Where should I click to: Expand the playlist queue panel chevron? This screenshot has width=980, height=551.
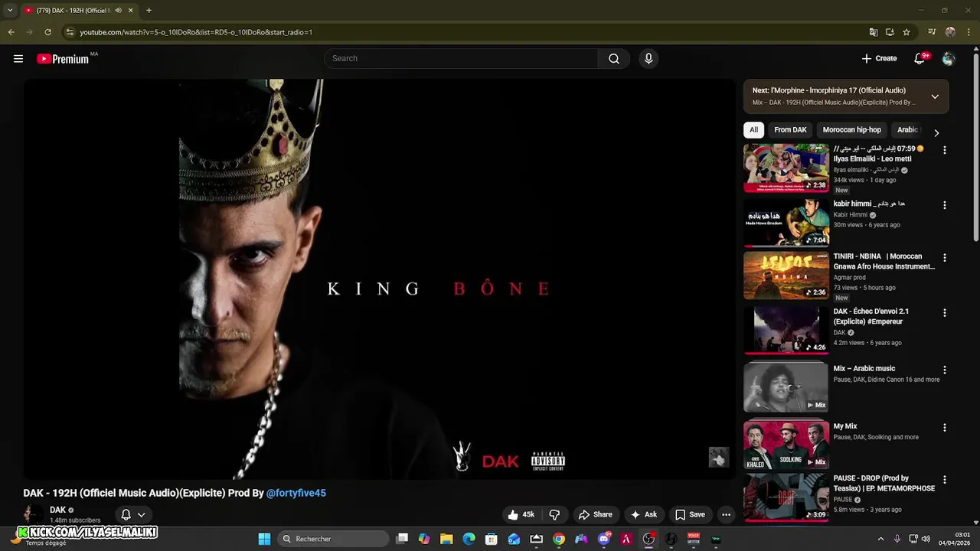935,96
